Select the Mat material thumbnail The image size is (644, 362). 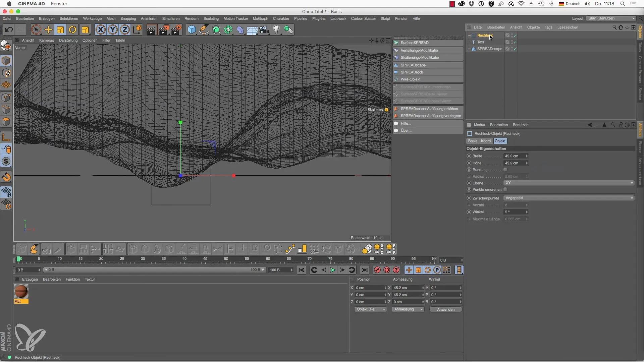pos(21,292)
